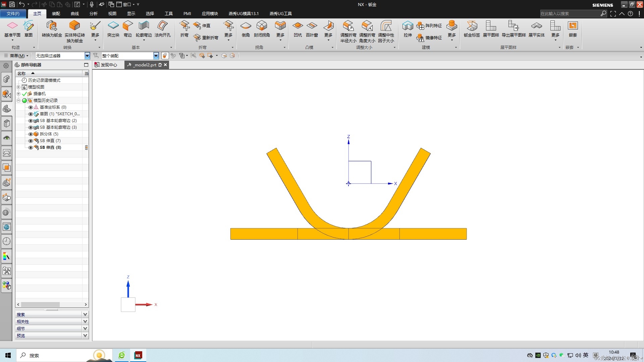Open the 菜单(M) menu button

pos(17,56)
